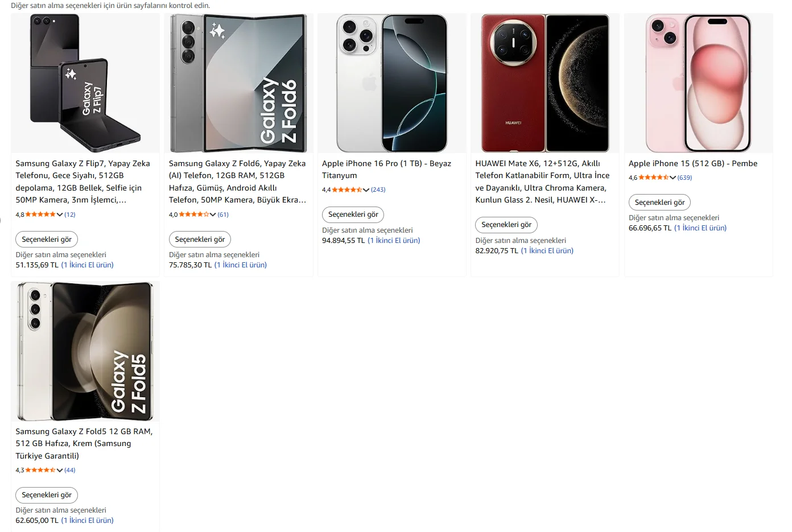This screenshot has width=792, height=532.
Task: Open Samsung Galaxy Z Fold5 title link
Action: click(84, 443)
